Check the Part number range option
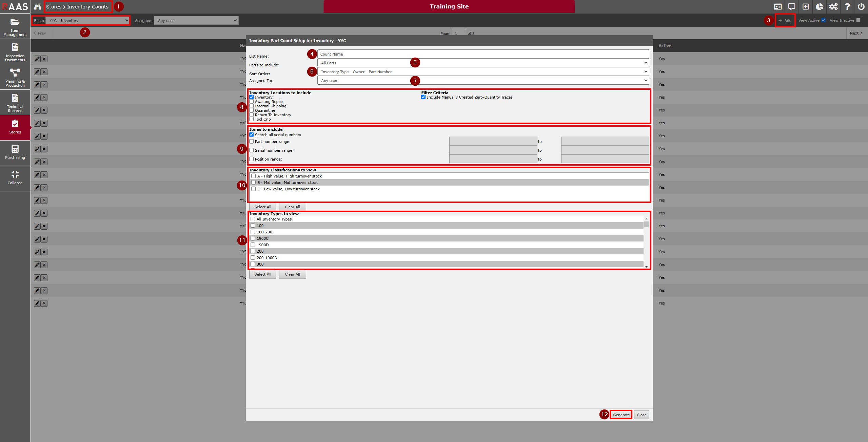868x442 pixels. point(252,142)
